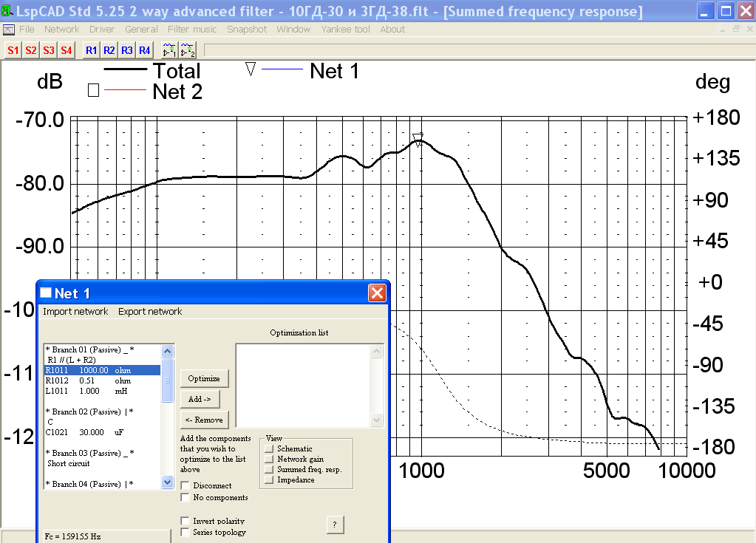Image resolution: width=756 pixels, height=543 pixels.
Task: Open the Yankee tool menu
Action: pyautogui.click(x=346, y=30)
